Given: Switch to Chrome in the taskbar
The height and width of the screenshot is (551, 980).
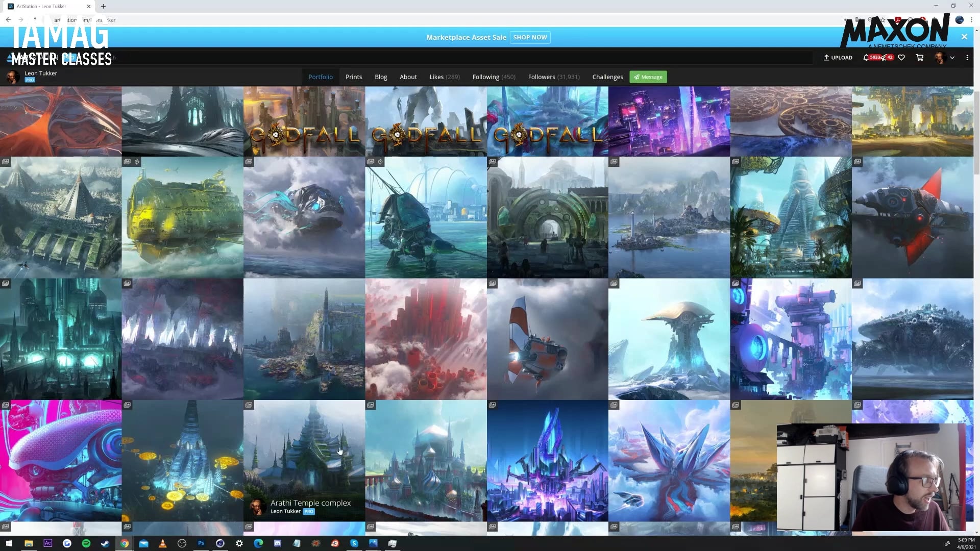Looking at the screenshot, I should click(x=125, y=543).
